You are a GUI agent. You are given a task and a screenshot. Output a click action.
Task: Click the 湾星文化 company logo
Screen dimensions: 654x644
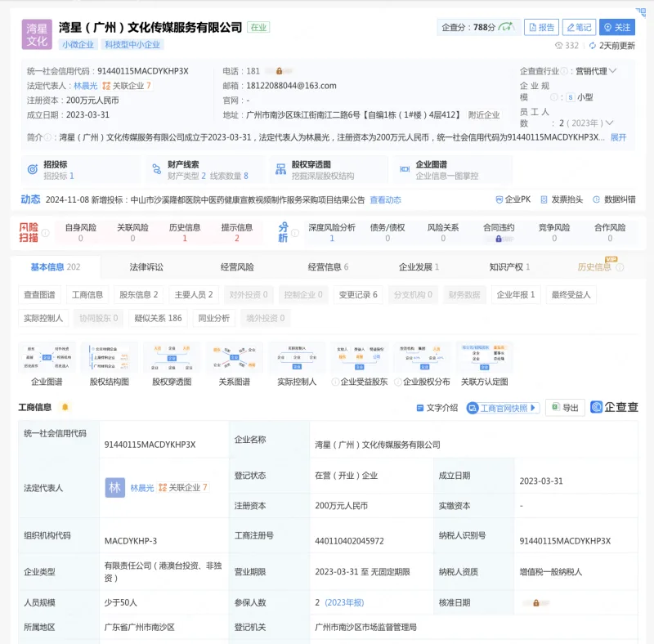(x=37, y=34)
